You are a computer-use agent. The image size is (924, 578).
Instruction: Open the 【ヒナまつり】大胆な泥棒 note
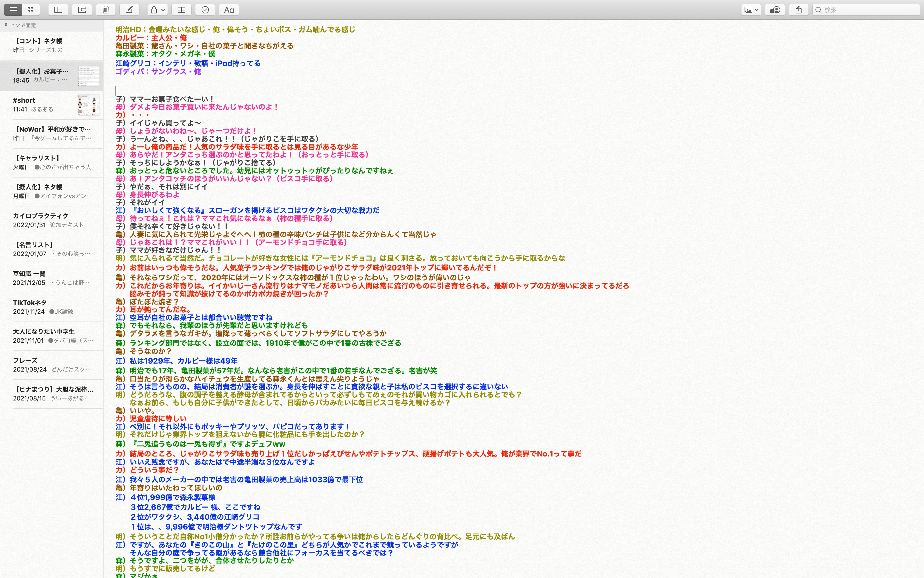click(x=52, y=394)
